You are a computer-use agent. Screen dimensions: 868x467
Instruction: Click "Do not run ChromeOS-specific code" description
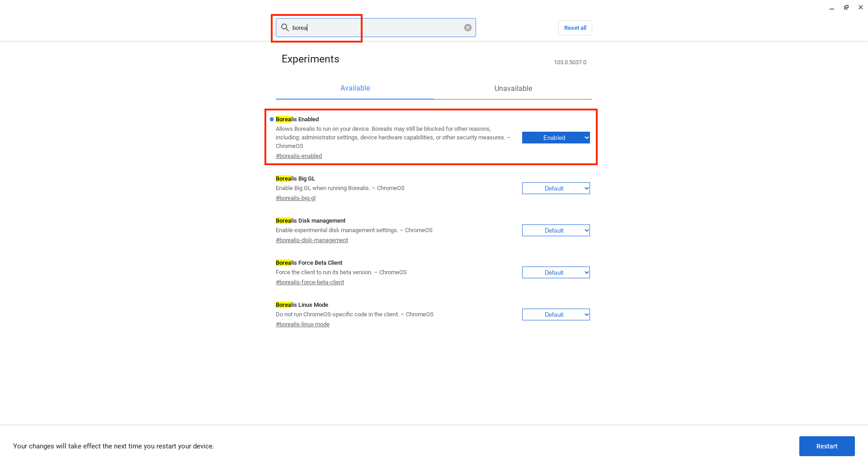[x=354, y=315]
